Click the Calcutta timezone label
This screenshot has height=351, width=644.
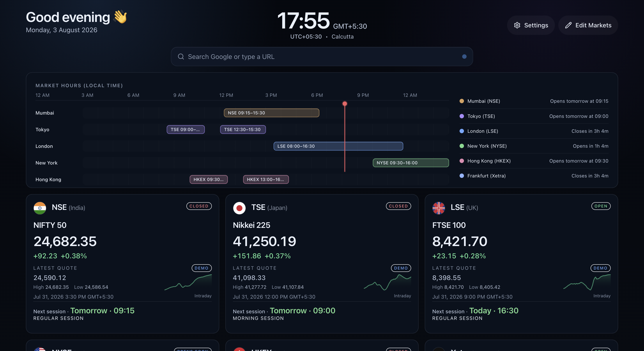343,37
